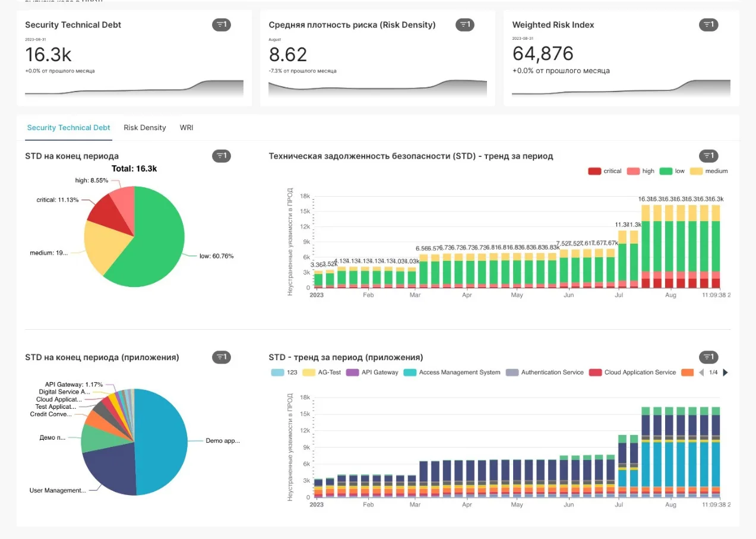This screenshot has height=539, width=756.
Task: Toggle the critical series in the legend
Action: tap(605, 171)
